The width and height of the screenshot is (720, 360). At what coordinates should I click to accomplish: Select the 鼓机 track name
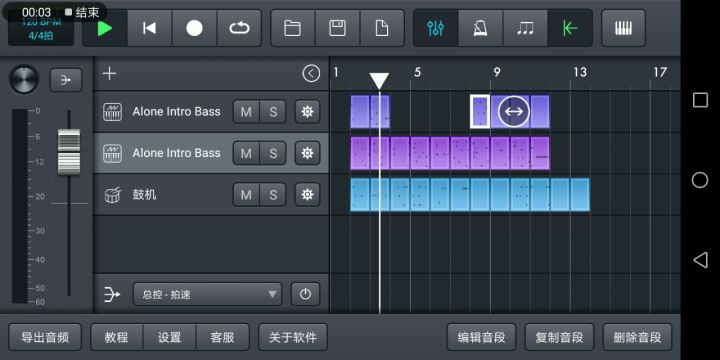click(144, 195)
